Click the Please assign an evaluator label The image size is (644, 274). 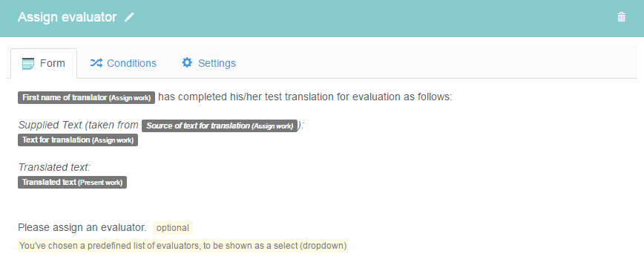[82, 227]
